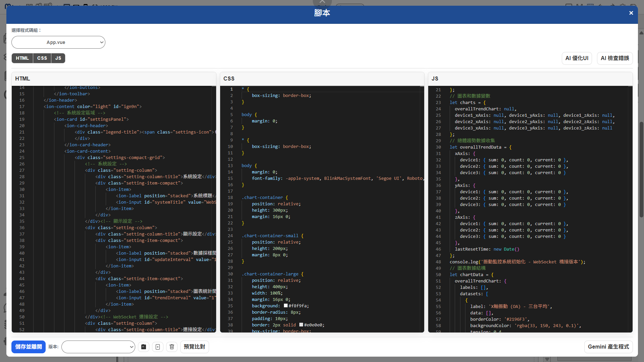Screen dimensions: 644x362
Task: Click the add new version icon
Action: click(158, 347)
